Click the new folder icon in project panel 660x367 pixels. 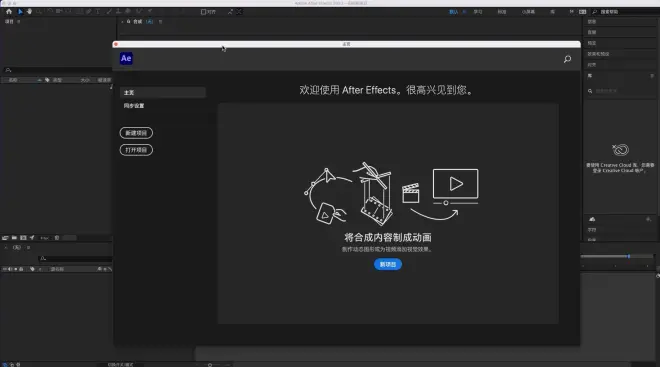(x=14, y=238)
